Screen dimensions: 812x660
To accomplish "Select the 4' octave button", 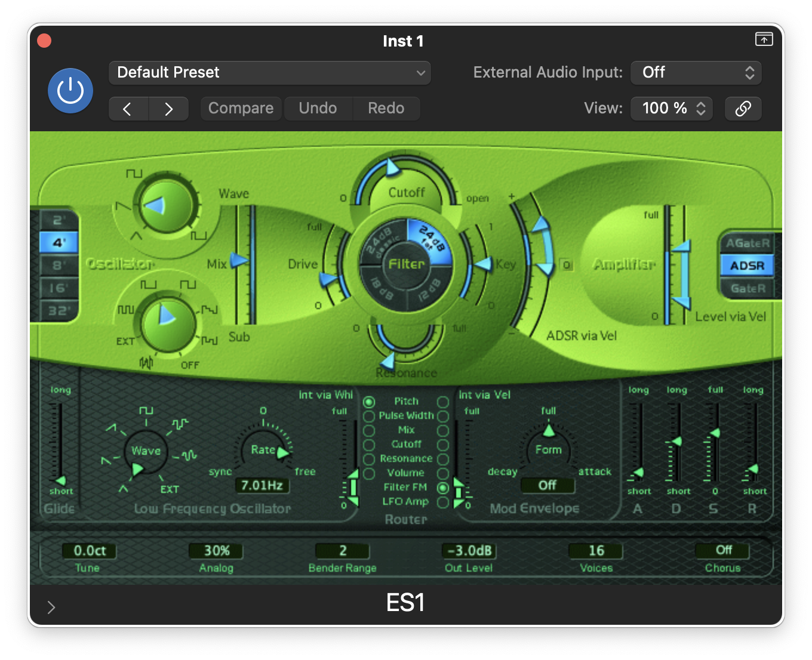I will 59,243.
